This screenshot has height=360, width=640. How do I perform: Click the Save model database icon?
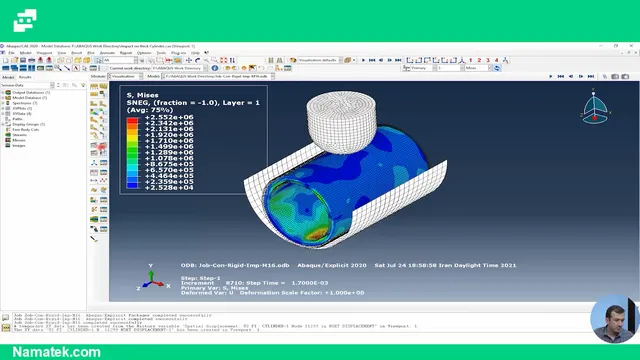click(23, 60)
